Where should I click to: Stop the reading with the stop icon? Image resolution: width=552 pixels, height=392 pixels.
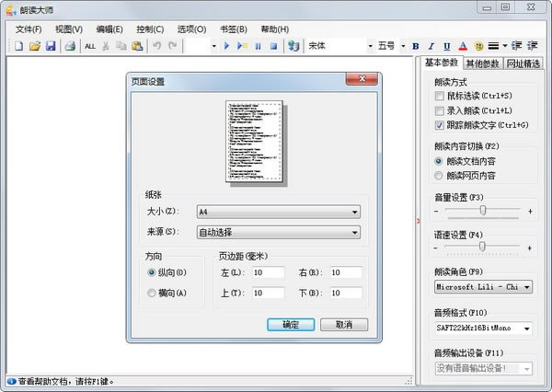pyautogui.click(x=273, y=46)
